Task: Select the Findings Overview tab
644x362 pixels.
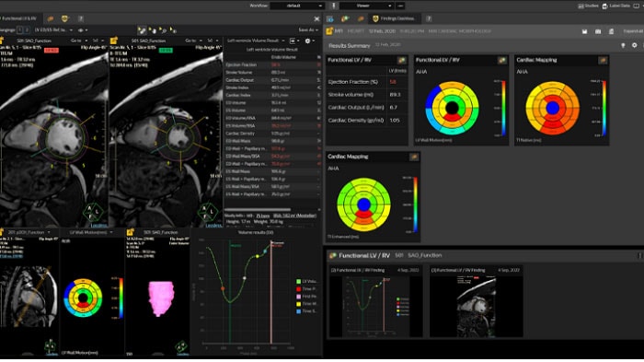Action: (x=394, y=18)
